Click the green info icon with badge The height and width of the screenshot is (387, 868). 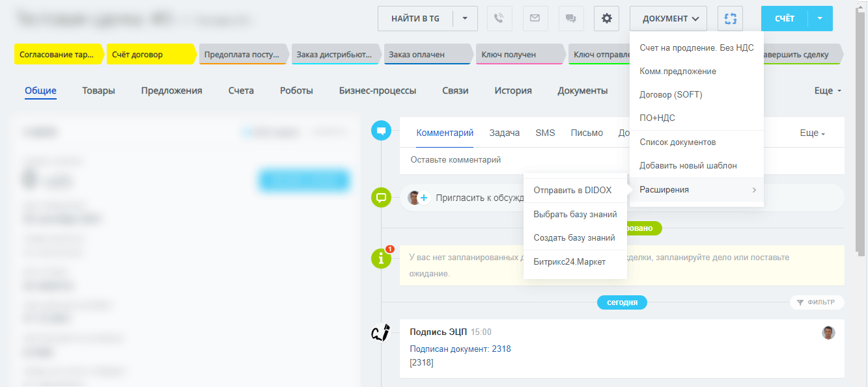coord(381,258)
